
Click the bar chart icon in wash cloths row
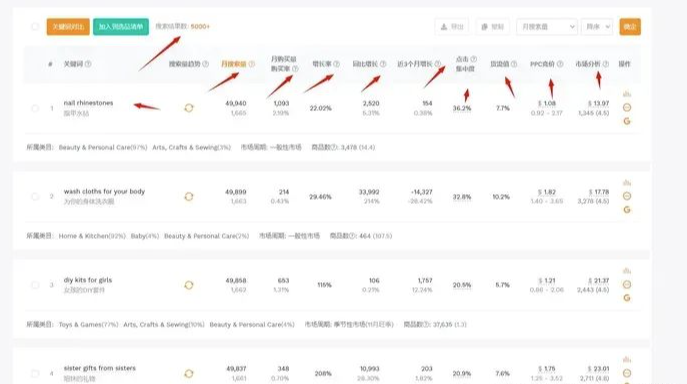pos(627,182)
